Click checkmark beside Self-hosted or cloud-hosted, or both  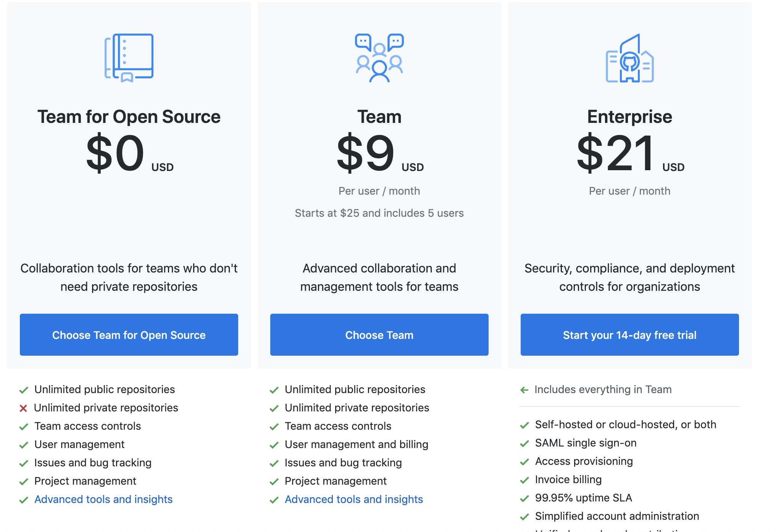(x=524, y=425)
